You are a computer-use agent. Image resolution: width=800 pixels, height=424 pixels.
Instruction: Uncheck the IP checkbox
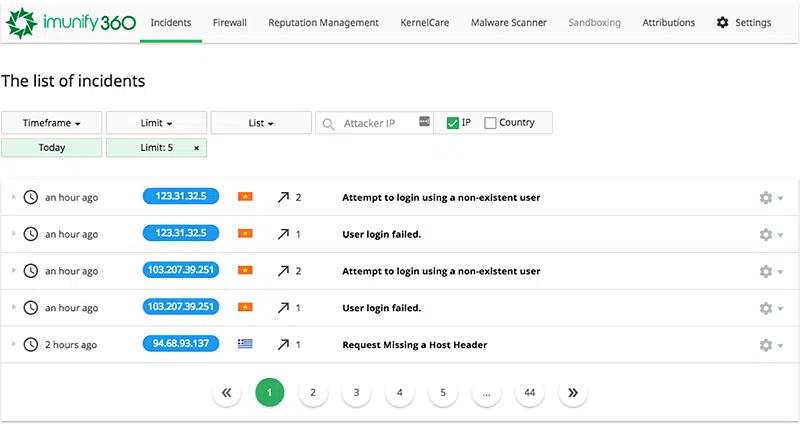(453, 123)
